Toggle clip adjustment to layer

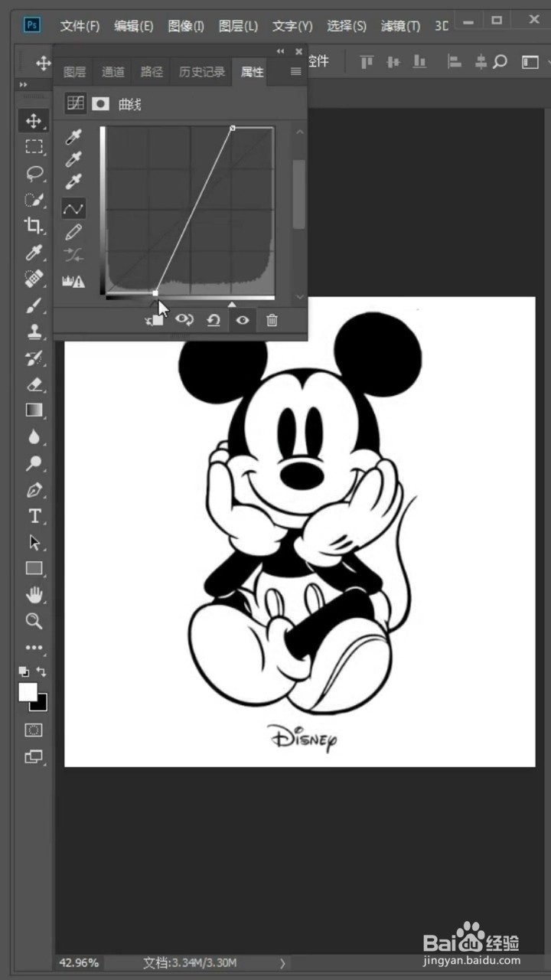tap(155, 320)
